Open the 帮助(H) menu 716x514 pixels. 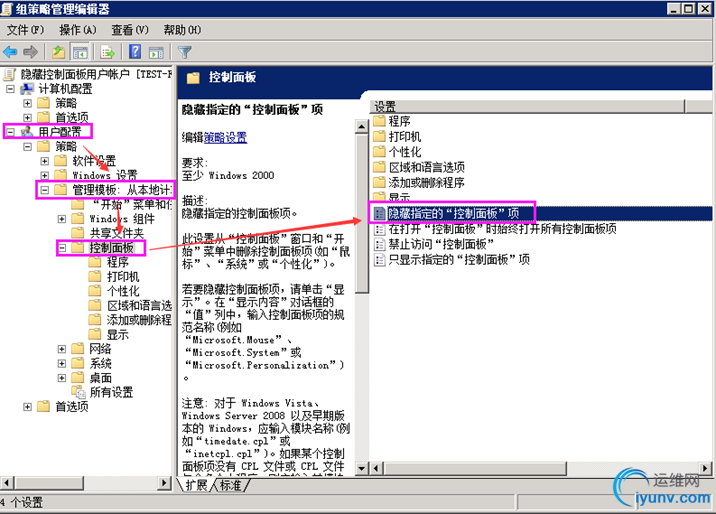[x=182, y=30]
